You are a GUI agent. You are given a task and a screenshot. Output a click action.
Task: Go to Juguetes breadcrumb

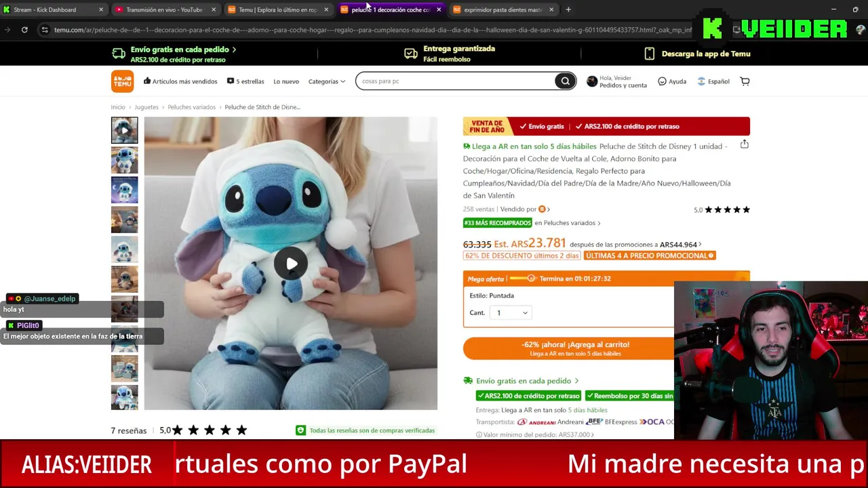[x=146, y=107]
